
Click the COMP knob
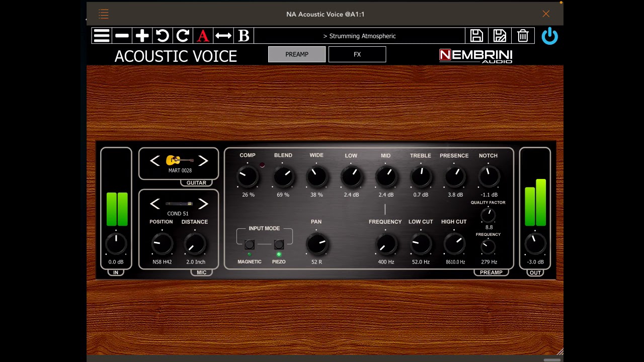coord(248,176)
